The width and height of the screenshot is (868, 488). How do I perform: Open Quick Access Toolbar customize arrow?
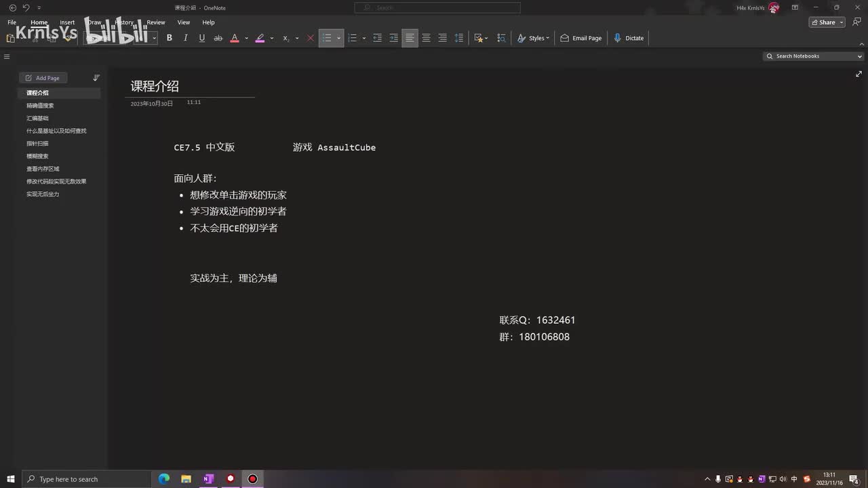[x=39, y=8]
